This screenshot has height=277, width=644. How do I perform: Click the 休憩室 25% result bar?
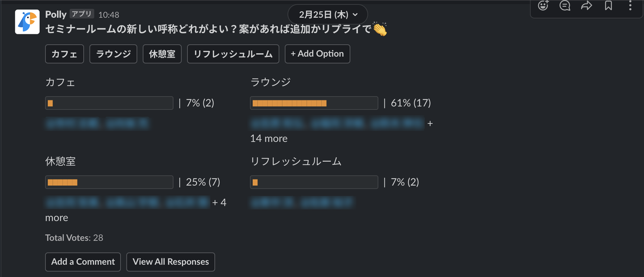(109, 182)
